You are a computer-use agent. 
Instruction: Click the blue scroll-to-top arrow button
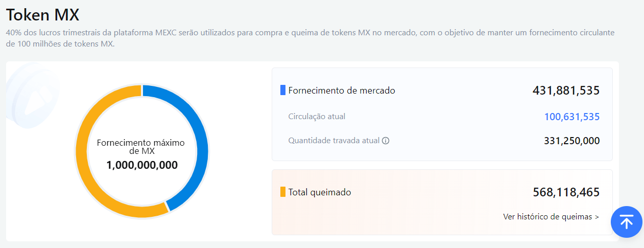[627, 222]
